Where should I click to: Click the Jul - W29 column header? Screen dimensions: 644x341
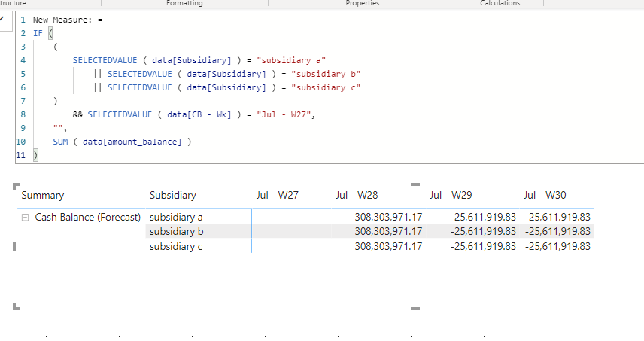tap(451, 195)
